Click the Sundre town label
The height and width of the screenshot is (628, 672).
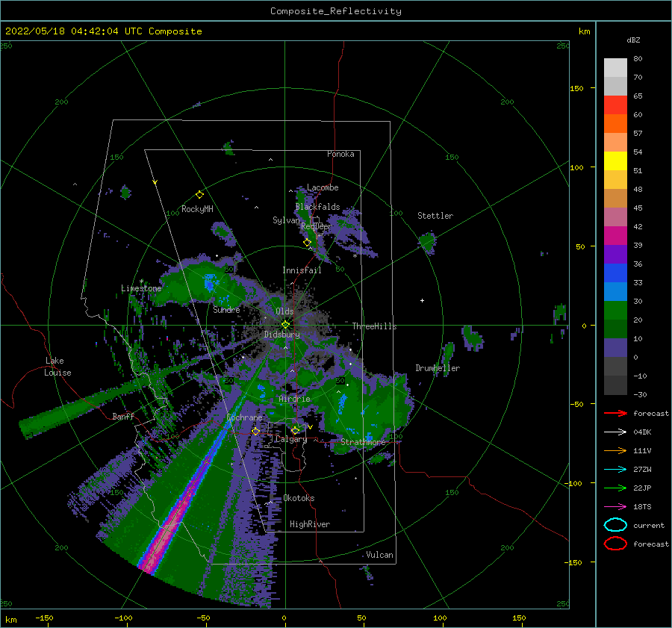226,310
